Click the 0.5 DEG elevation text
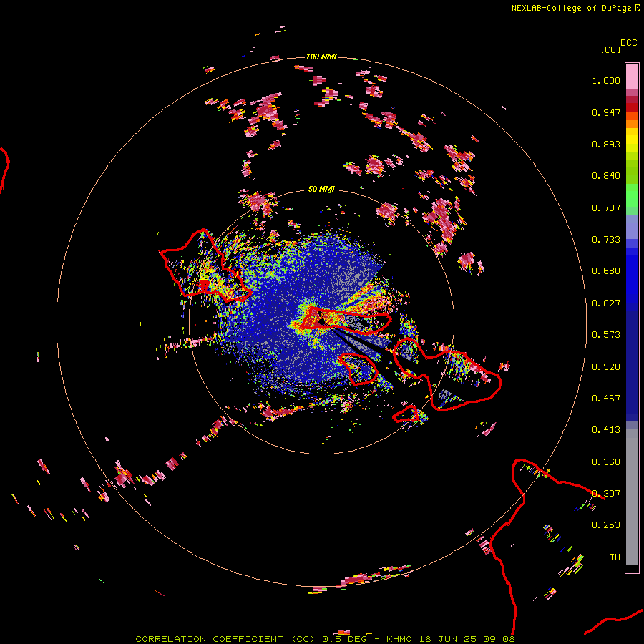Image resolution: width=644 pixels, height=644 pixels. pyautogui.click(x=344, y=639)
